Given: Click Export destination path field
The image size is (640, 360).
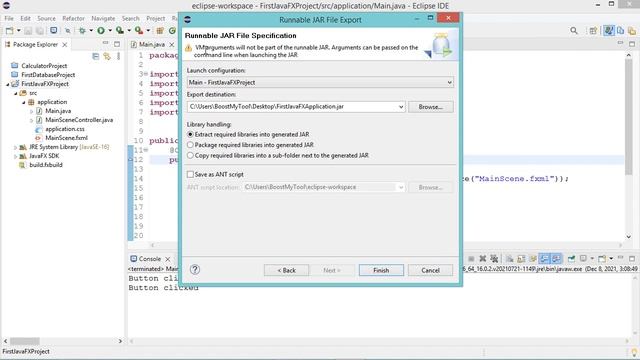Looking at the screenshot, I should pos(292,107).
